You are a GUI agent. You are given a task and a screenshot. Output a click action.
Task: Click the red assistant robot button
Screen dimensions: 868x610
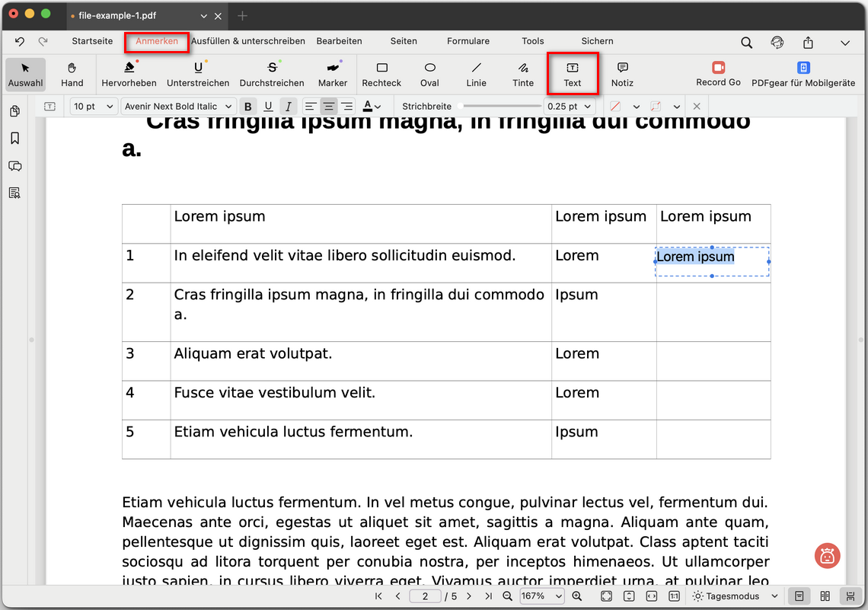pyautogui.click(x=827, y=556)
